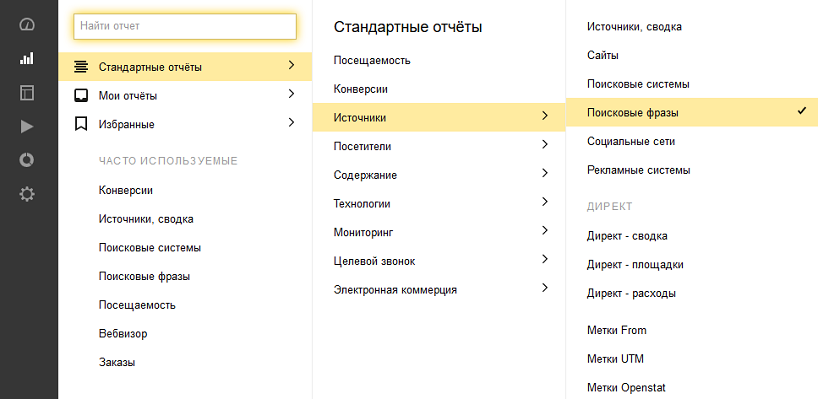Open frequently used Поисковые системы link
Viewport: 818px width, 399px height.
(150, 248)
